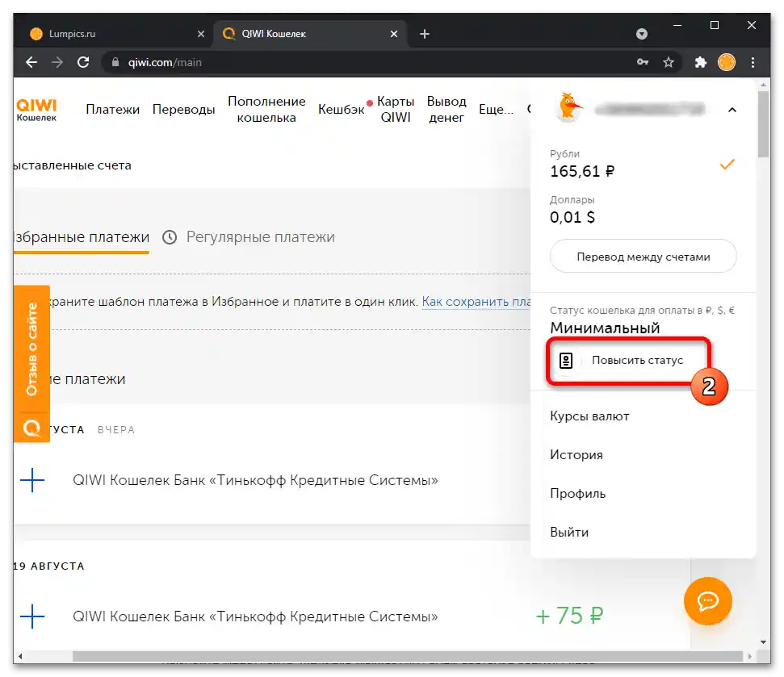This screenshot has height=677, width=784.
Task: Reload the page in the browser
Action: (82, 62)
